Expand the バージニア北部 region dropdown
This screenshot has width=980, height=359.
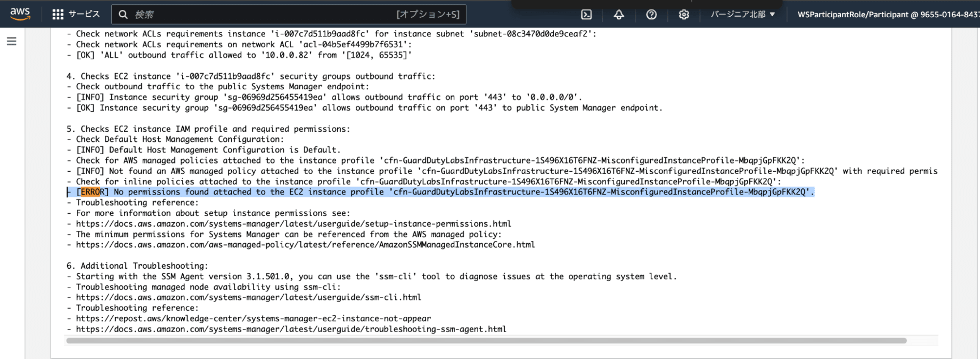[x=743, y=14]
